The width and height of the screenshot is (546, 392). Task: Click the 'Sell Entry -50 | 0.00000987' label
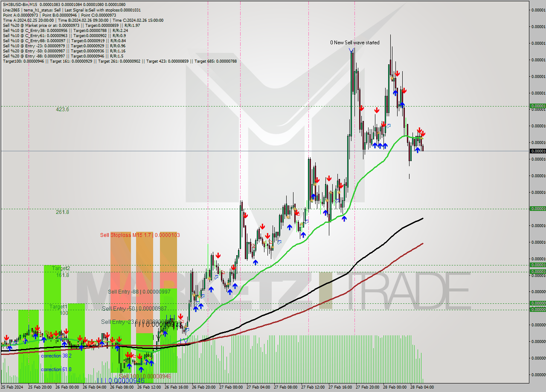(134, 308)
